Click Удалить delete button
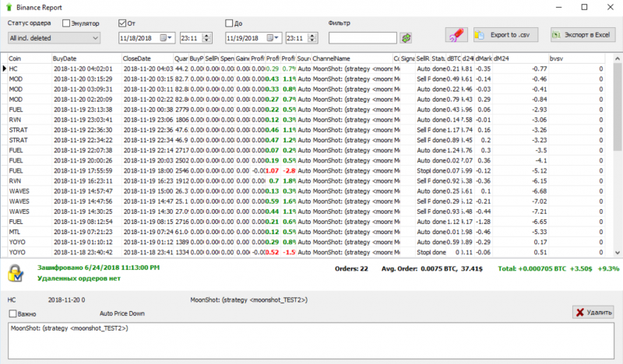623x364 pixels. [593, 313]
